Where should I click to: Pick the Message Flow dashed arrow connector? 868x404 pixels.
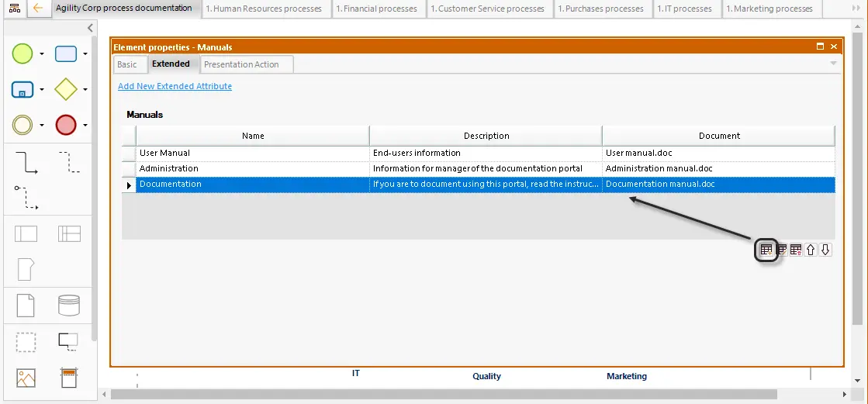26,199
